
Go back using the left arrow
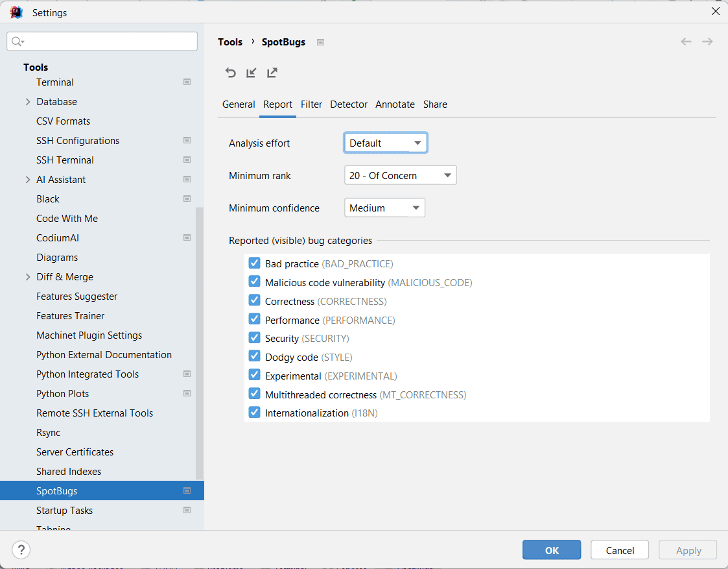click(686, 42)
